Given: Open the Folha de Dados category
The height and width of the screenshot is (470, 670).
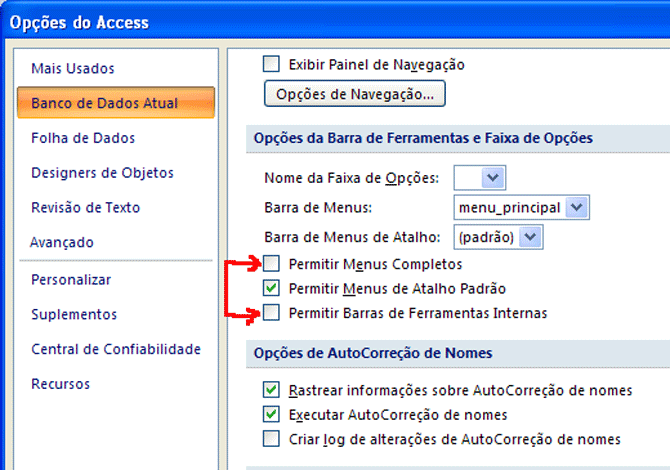Looking at the screenshot, I should tap(83, 138).
